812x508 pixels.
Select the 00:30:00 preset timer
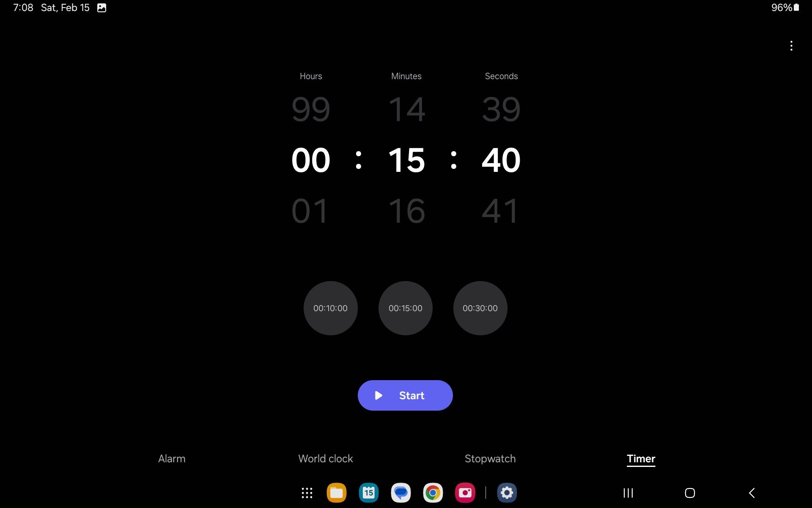pyautogui.click(x=480, y=308)
